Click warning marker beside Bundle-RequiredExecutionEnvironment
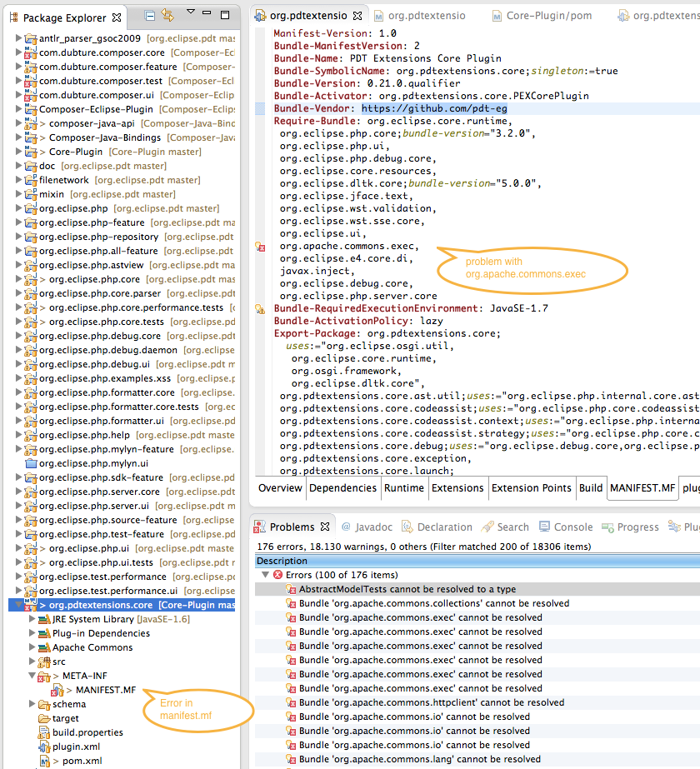This screenshot has height=769, width=700. tap(260, 308)
